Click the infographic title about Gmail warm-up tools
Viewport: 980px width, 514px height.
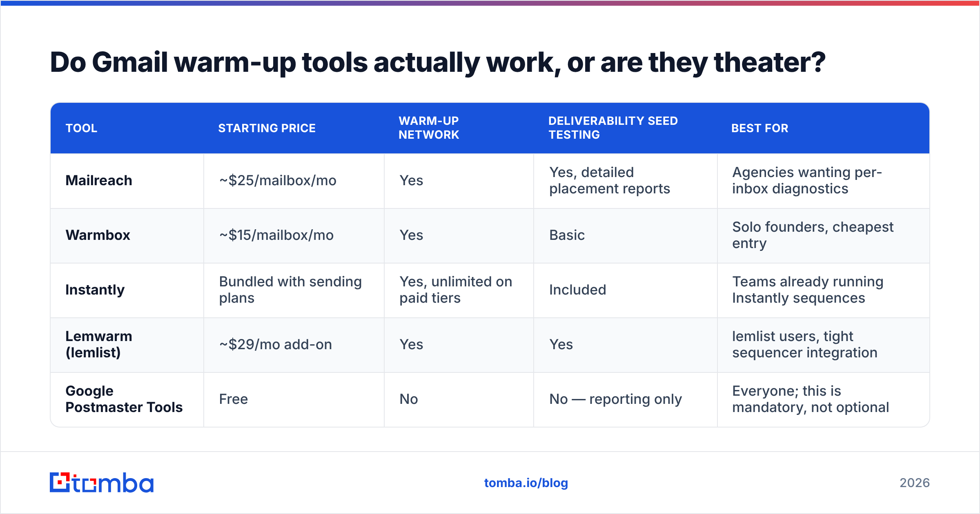pos(438,62)
